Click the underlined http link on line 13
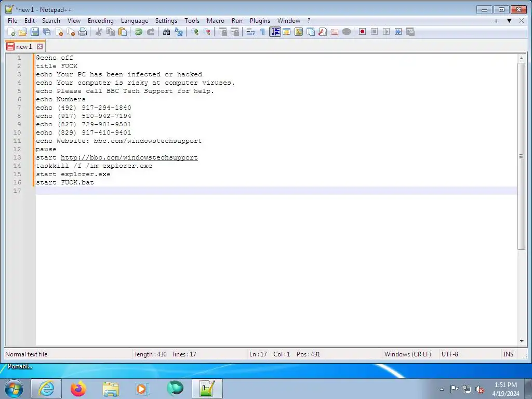Viewport: 532px width, 399px height. (129, 158)
